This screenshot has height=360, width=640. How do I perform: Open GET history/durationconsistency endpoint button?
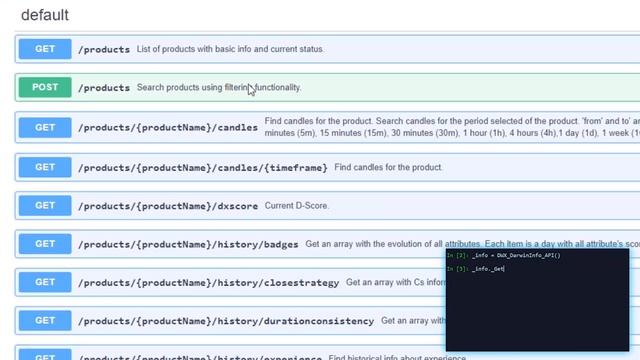(45, 320)
